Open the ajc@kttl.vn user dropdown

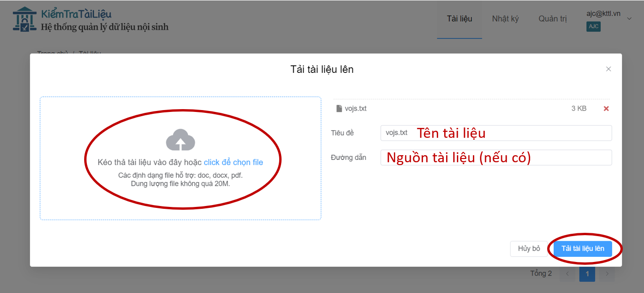click(604, 14)
